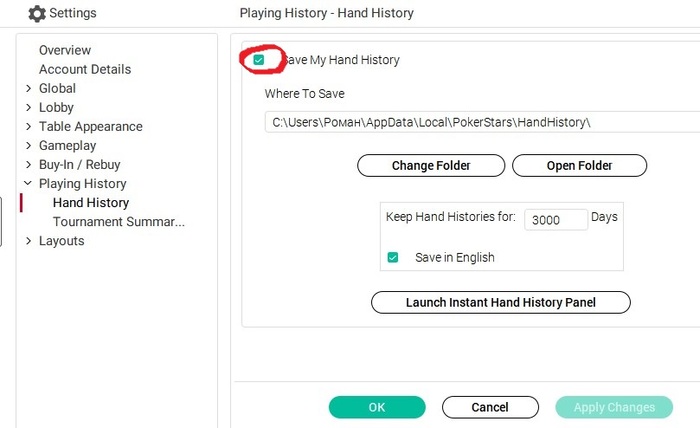Select the Hand History sidebar item
Viewport: 700px width, 428px height.
[x=91, y=203]
